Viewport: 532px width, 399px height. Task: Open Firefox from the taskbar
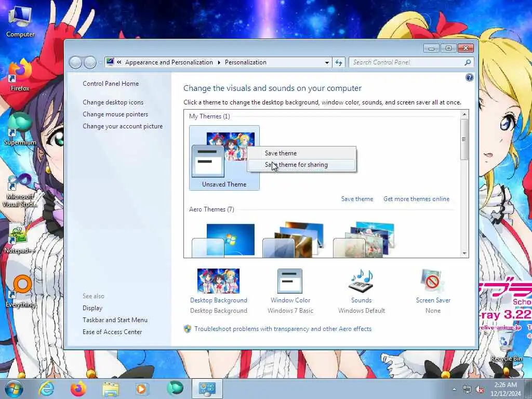click(x=78, y=389)
